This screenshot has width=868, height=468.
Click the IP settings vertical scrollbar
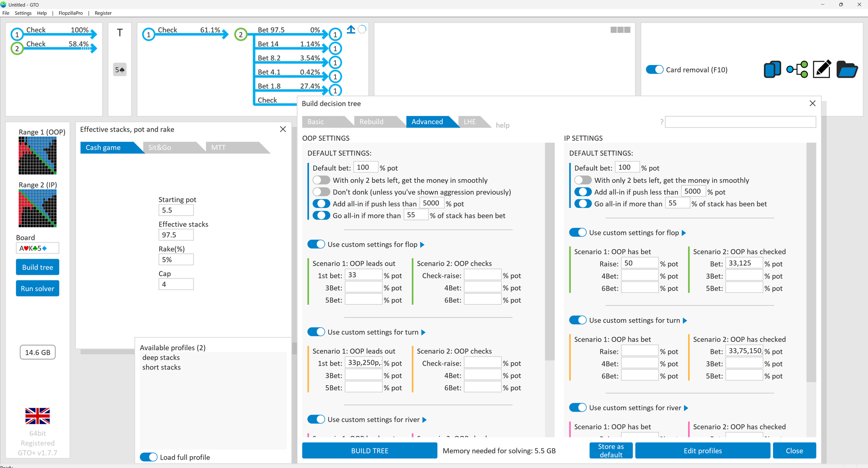811,263
